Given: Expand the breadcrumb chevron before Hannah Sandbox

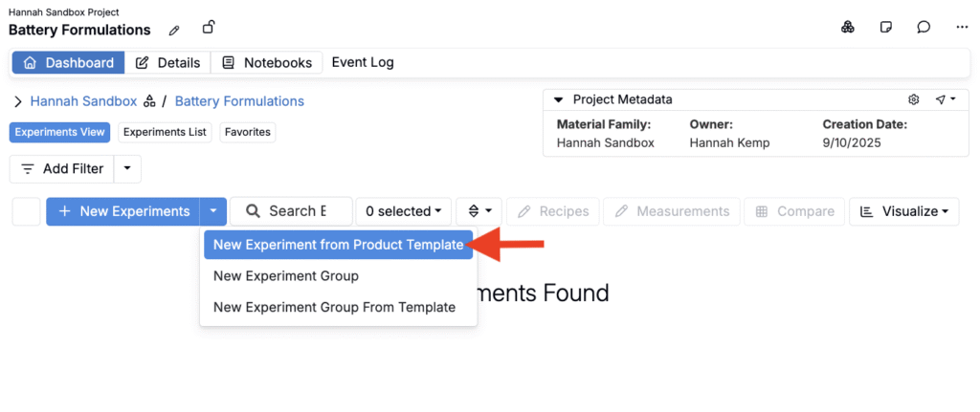Looking at the screenshot, I should (x=18, y=101).
